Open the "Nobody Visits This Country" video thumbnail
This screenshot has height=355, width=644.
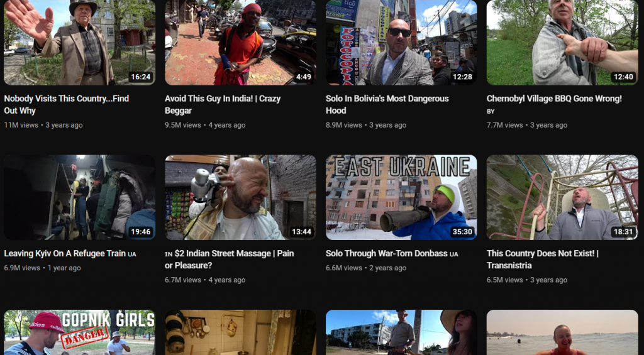point(79,42)
